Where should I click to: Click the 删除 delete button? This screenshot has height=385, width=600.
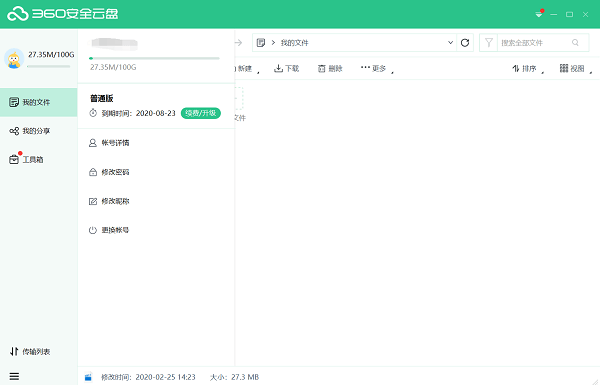[x=330, y=69]
